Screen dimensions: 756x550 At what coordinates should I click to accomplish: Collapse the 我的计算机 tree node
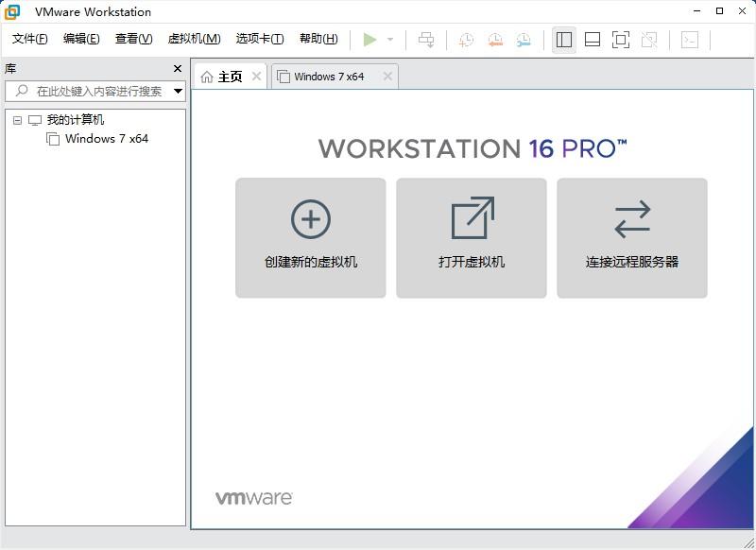[x=17, y=120]
